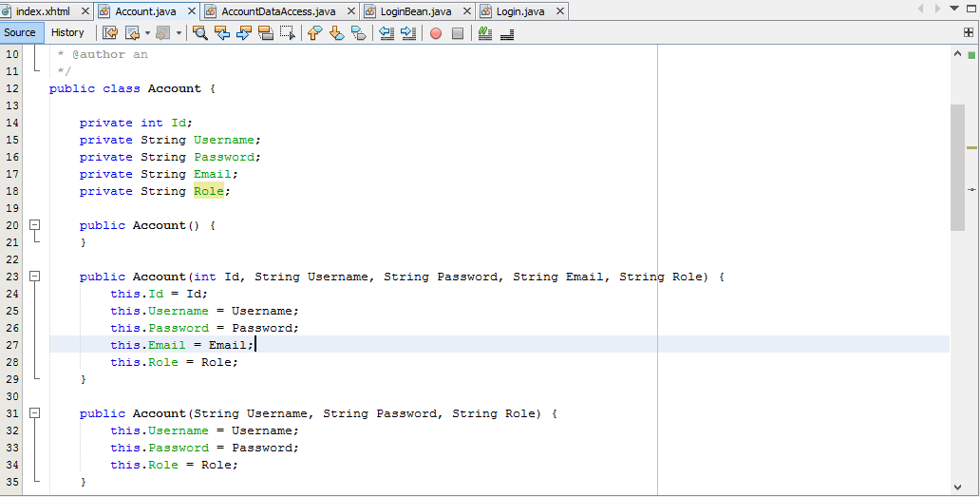Click Password field on line 16
The height and width of the screenshot is (497, 980).
coord(224,157)
